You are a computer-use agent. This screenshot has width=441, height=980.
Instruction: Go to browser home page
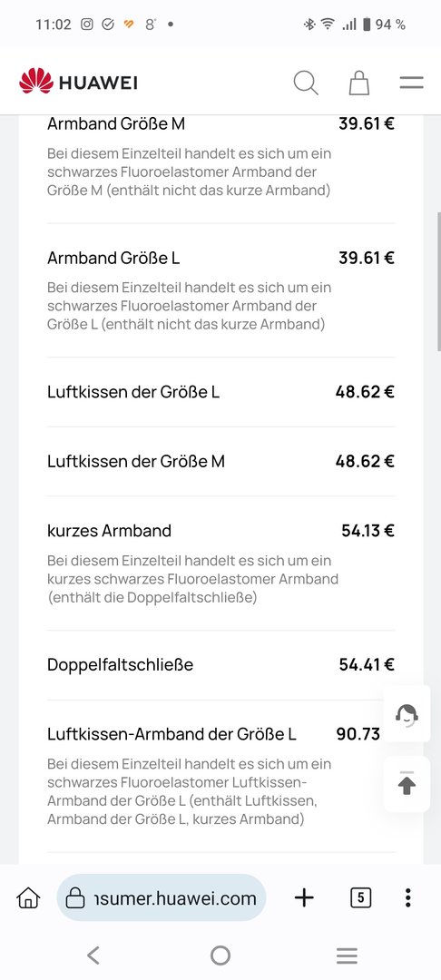tap(28, 898)
